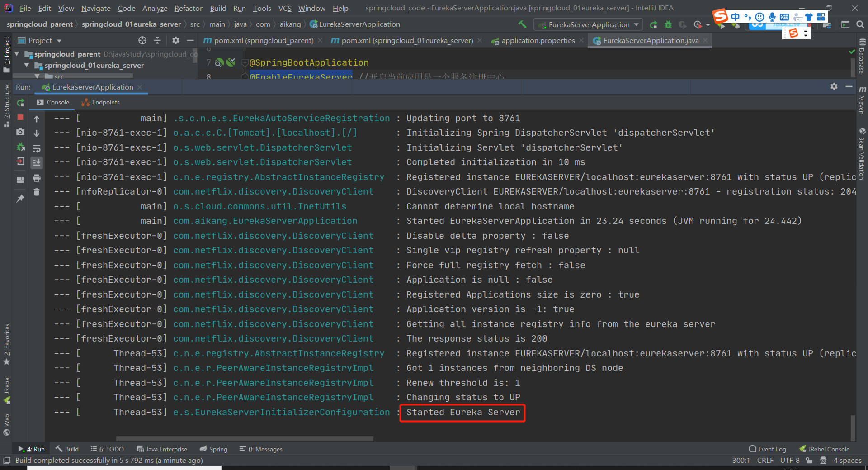Viewport: 868px width, 470px height.
Task: Click the locate target icon in Project panel
Action: coord(142,40)
